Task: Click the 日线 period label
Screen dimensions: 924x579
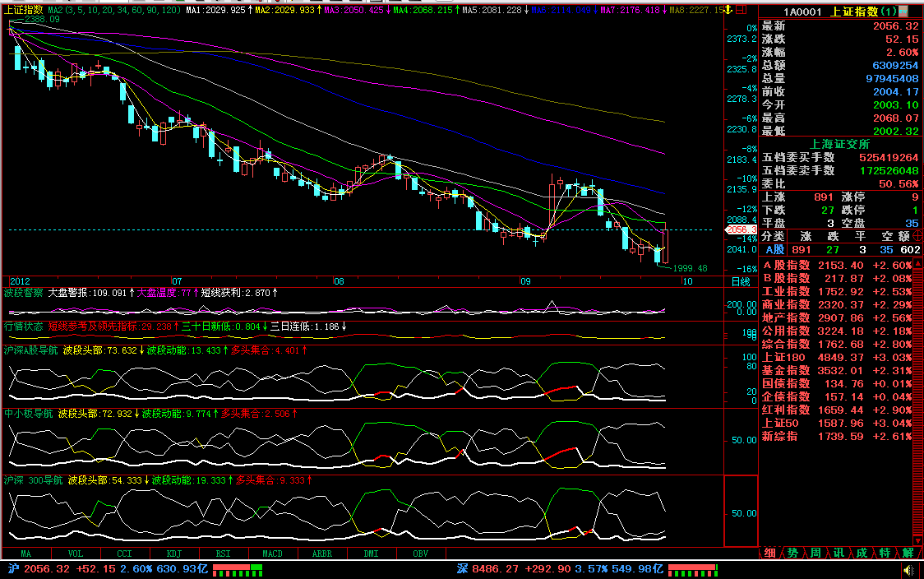Action: pyautogui.click(x=741, y=282)
